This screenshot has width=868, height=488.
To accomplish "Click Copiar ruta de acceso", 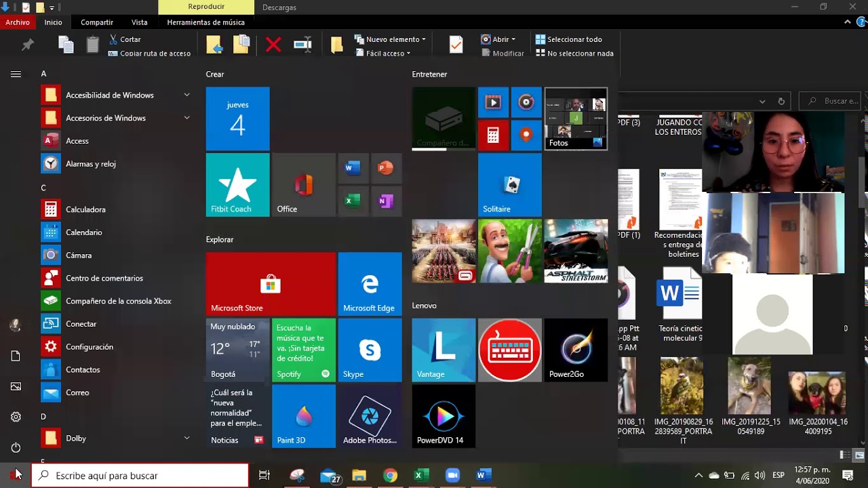I will (x=149, y=54).
